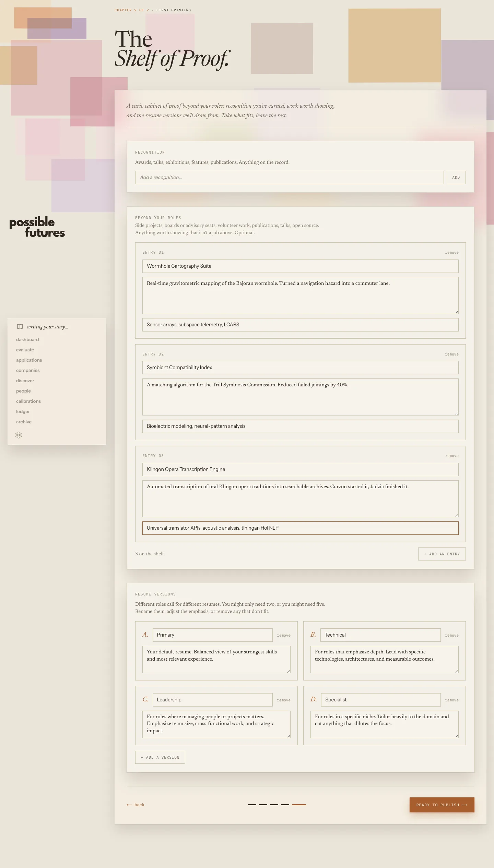Open evaluate page
This screenshot has width=494, height=868.
tap(25, 350)
